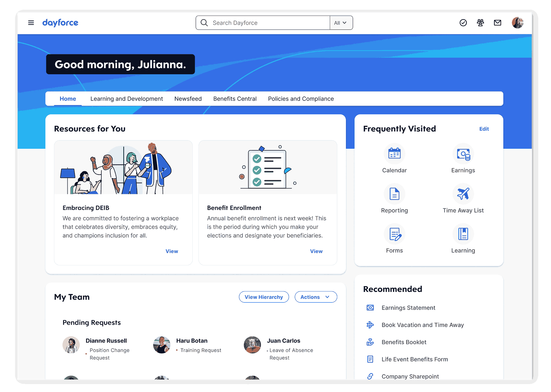Open the Reporting document icon

coord(394,194)
